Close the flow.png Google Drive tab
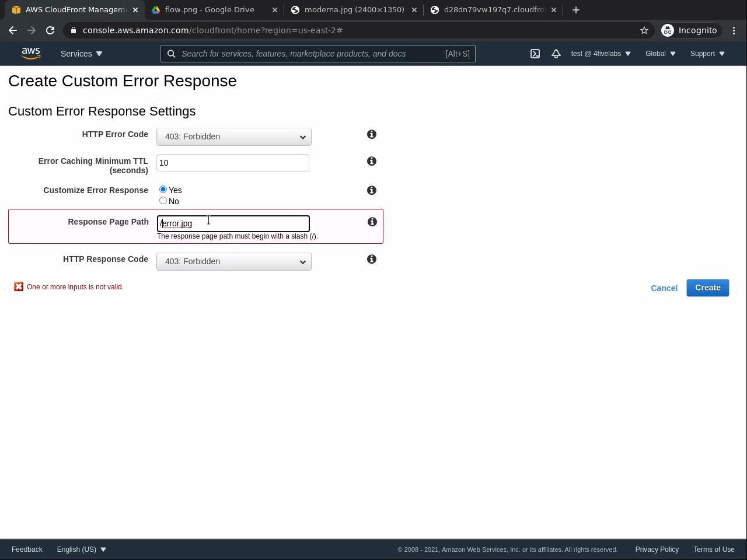This screenshot has width=747, height=560. click(x=275, y=10)
